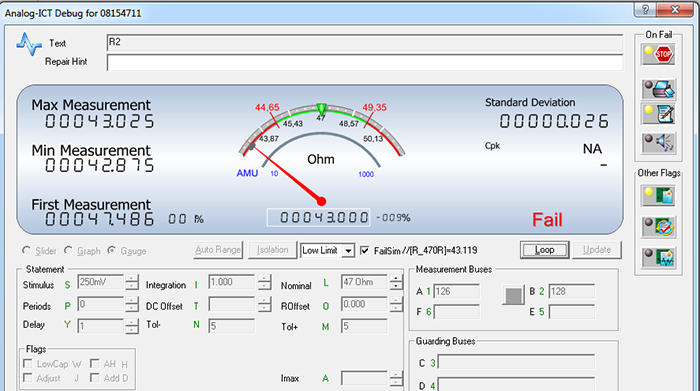Toggle the Stop on fail icon

click(x=658, y=54)
